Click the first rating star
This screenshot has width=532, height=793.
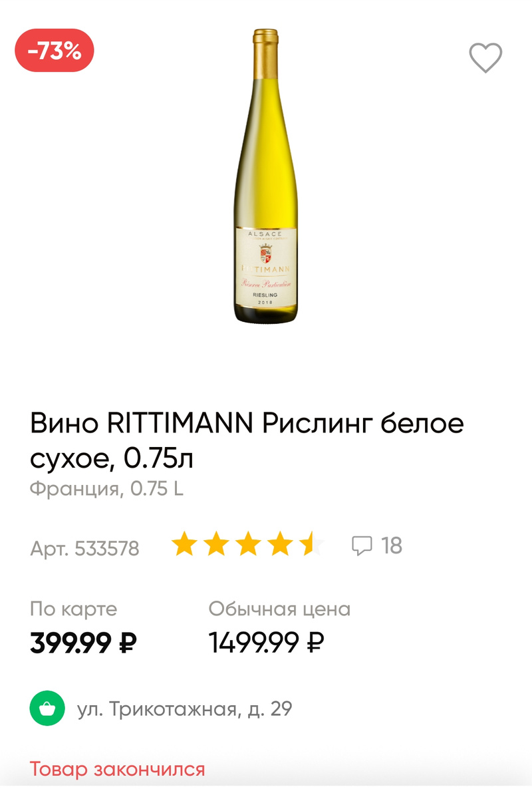point(184,546)
